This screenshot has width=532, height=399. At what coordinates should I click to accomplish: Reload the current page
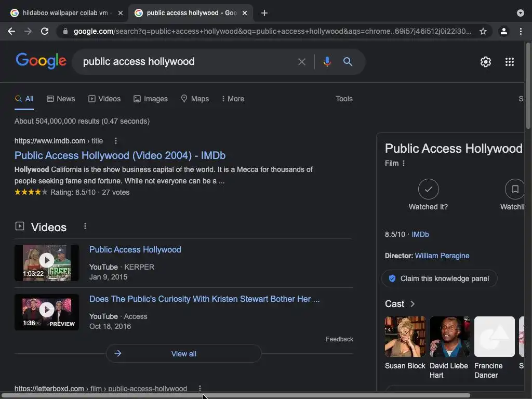point(45,31)
